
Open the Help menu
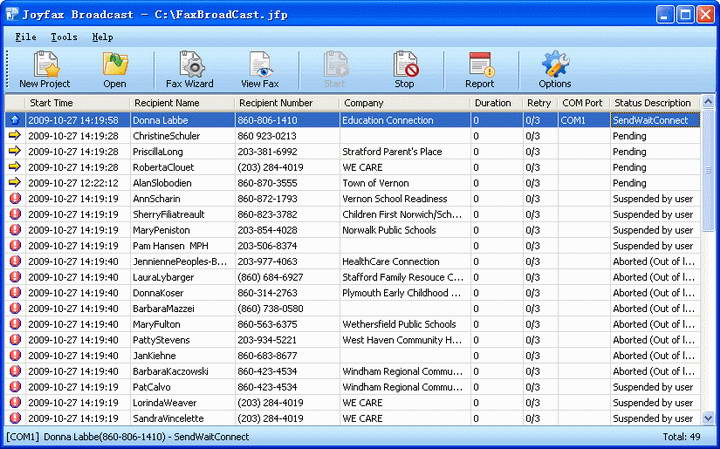pyautogui.click(x=102, y=37)
